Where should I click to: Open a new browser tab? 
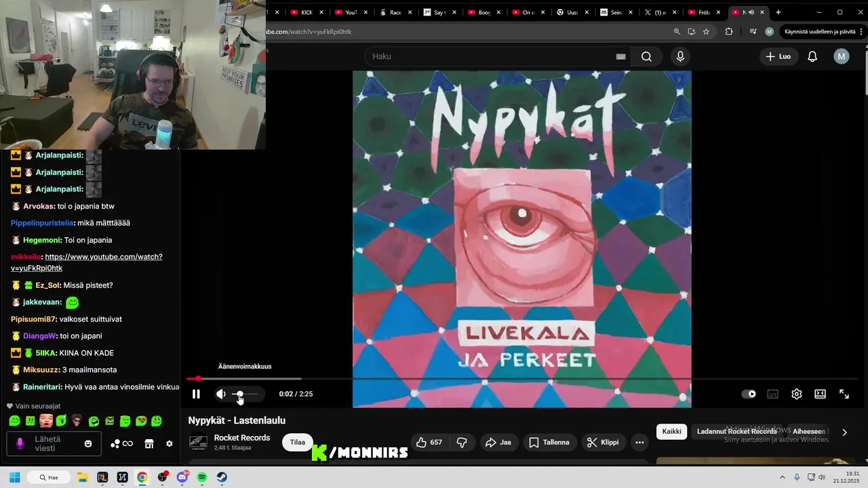pyautogui.click(x=778, y=12)
